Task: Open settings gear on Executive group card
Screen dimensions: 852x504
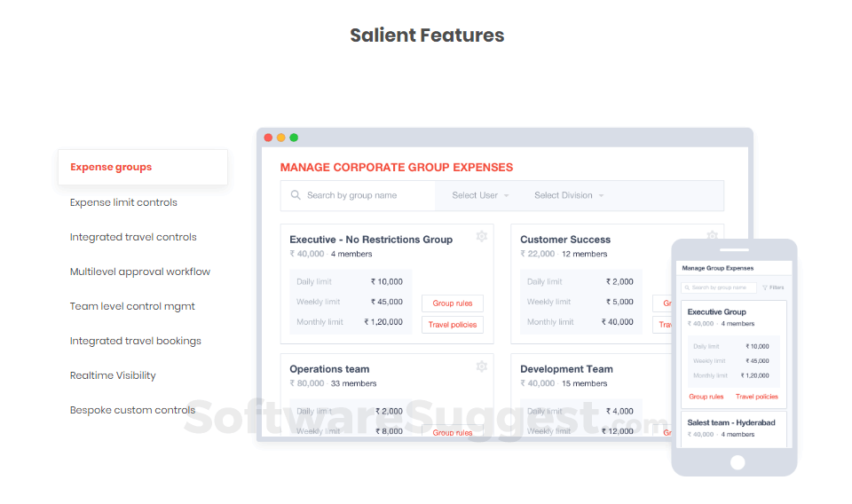Action: (482, 236)
